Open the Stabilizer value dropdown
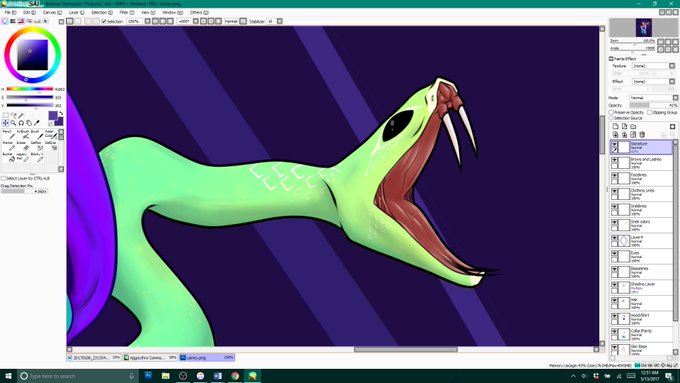 click(280, 21)
